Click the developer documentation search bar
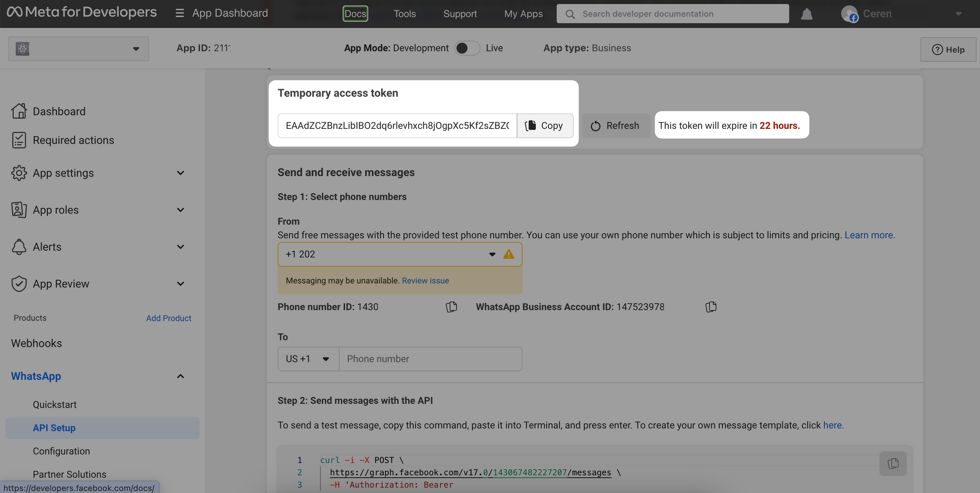 pos(672,14)
